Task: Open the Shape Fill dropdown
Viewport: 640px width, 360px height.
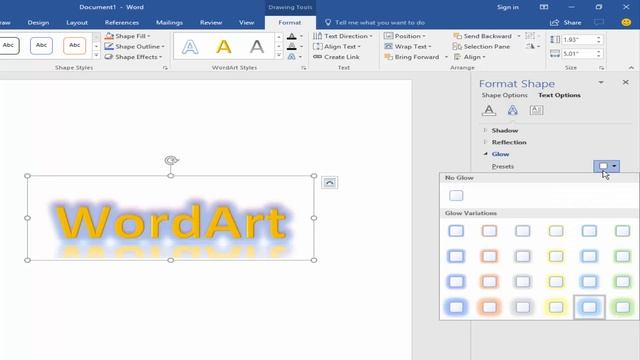Action: coord(127,36)
